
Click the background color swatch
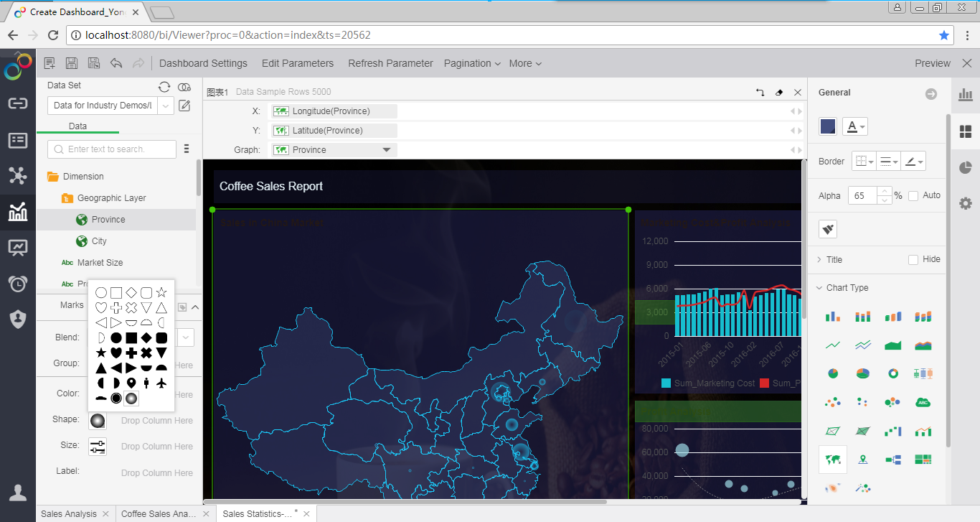point(828,126)
